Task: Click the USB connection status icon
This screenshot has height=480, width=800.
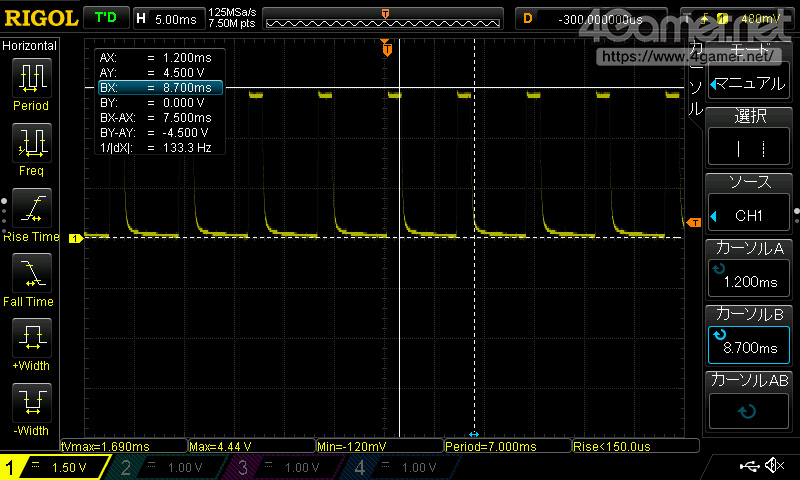Action: (749, 466)
